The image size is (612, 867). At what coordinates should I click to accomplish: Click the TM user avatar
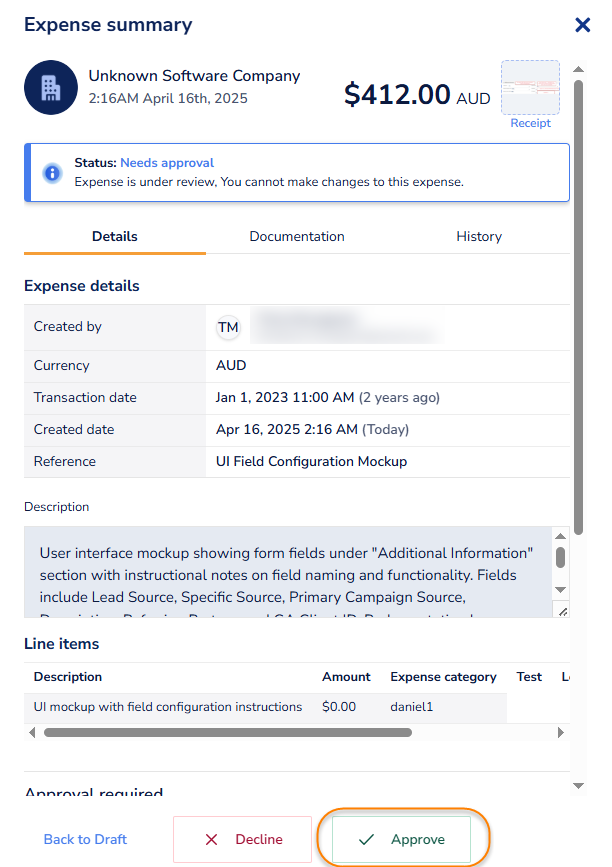[228, 327]
